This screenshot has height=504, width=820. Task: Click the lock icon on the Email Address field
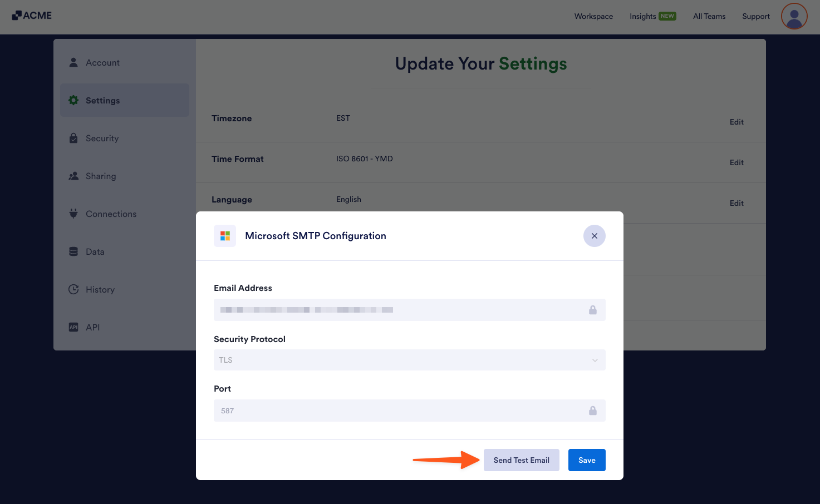pyautogui.click(x=593, y=310)
